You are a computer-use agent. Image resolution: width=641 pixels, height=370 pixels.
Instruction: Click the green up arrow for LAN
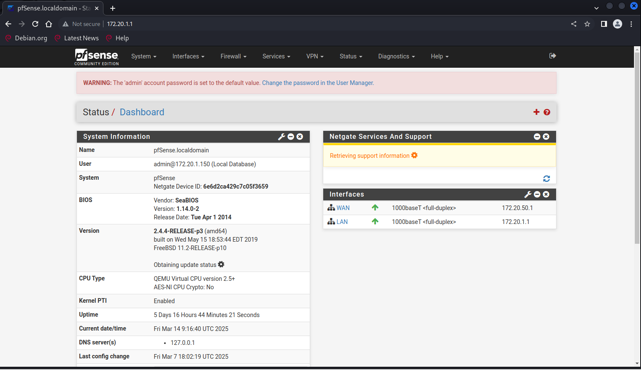tap(375, 222)
